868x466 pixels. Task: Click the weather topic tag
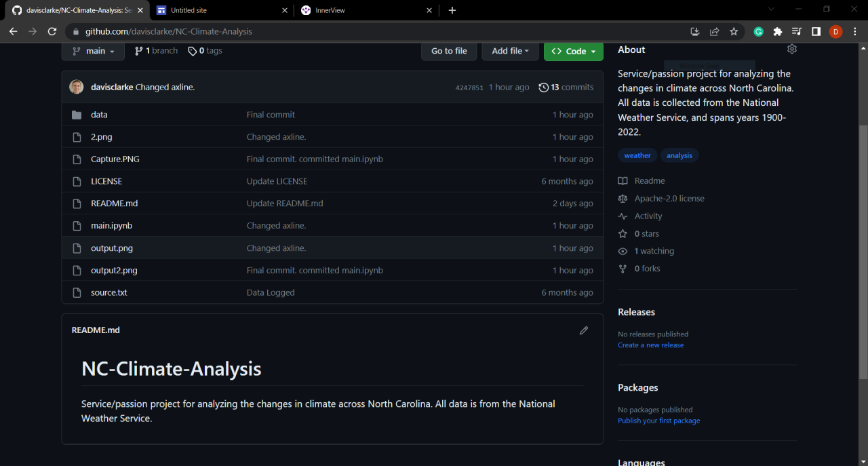pos(637,155)
